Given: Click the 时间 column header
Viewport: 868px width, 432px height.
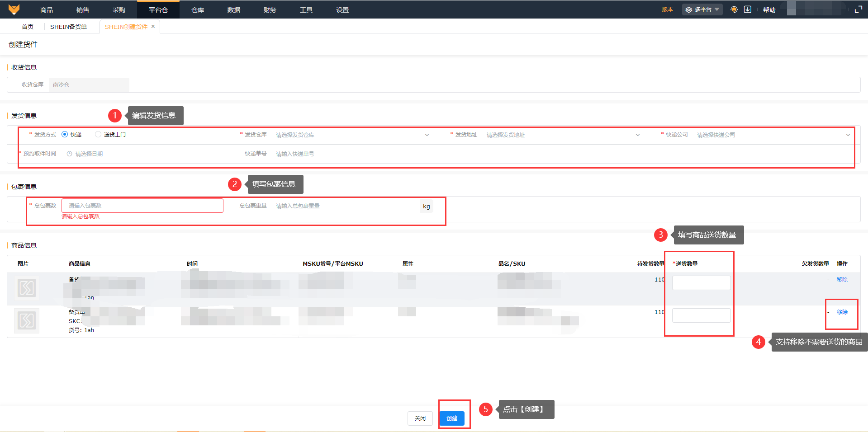Looking at the screenshot, I should tap(192, 264).
